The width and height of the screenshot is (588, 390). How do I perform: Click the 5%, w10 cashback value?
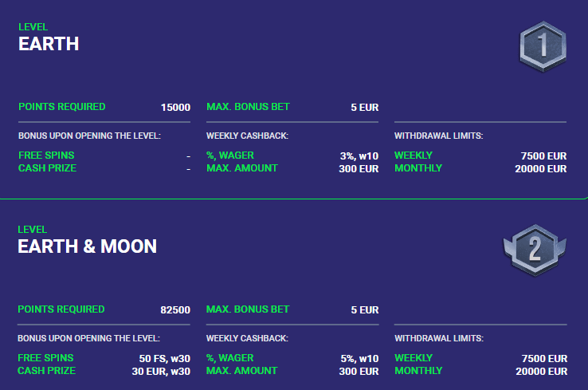pyautogui.click(x=359, y=358)
